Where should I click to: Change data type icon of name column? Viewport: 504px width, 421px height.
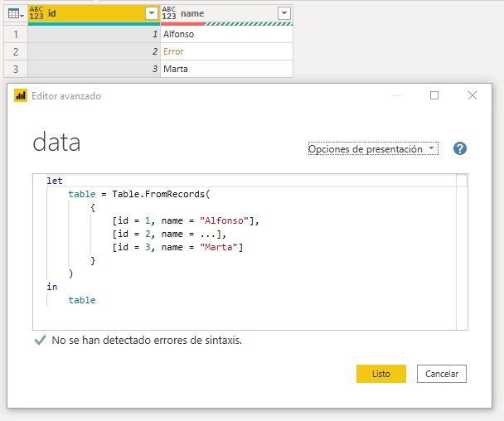point(169,13)
